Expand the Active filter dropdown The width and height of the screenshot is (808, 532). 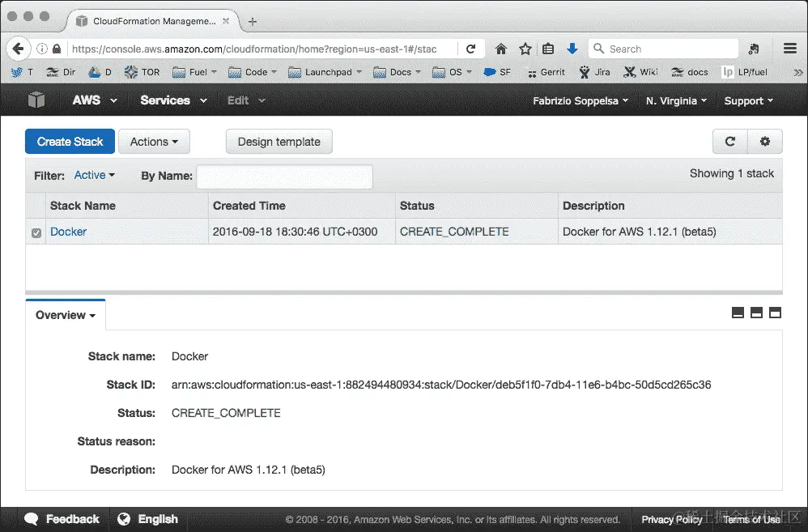94,175
